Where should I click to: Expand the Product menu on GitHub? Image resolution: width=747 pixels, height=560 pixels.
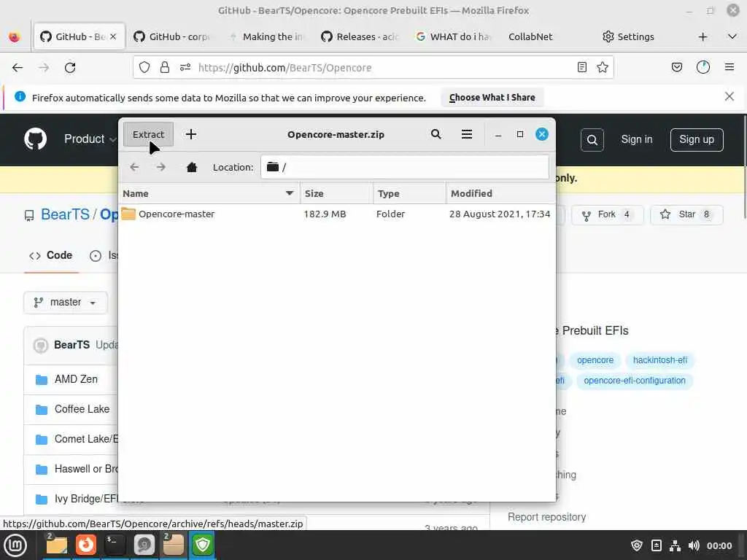click(90, 139)
